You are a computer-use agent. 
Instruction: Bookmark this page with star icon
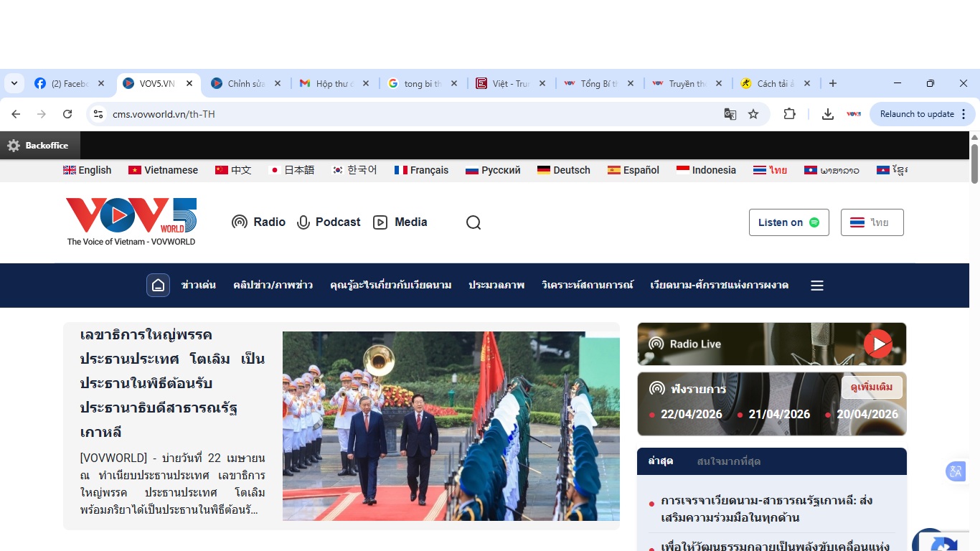point(753,114)
